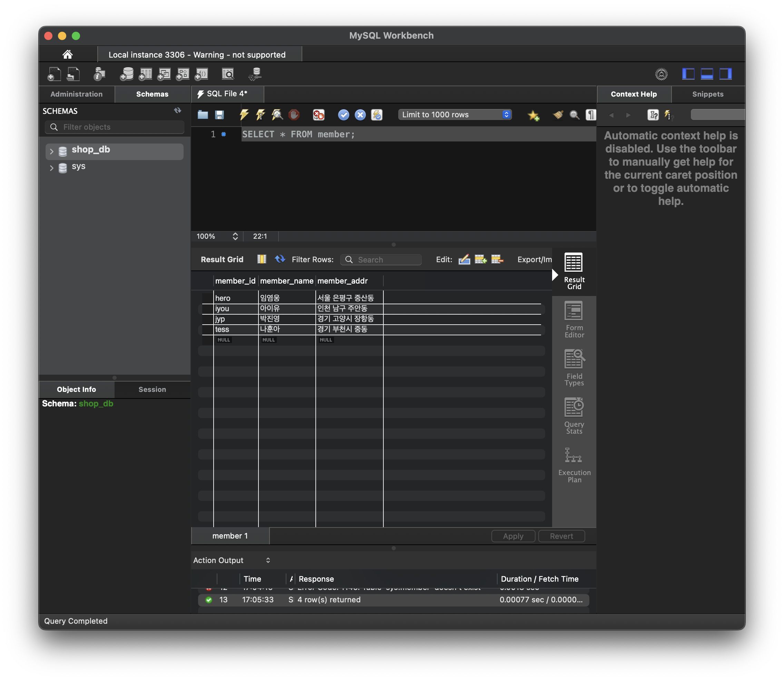Select the 'hero' member_id cell
The height and width of the screenshot is (681, 784).
click(x=236, y=298)
